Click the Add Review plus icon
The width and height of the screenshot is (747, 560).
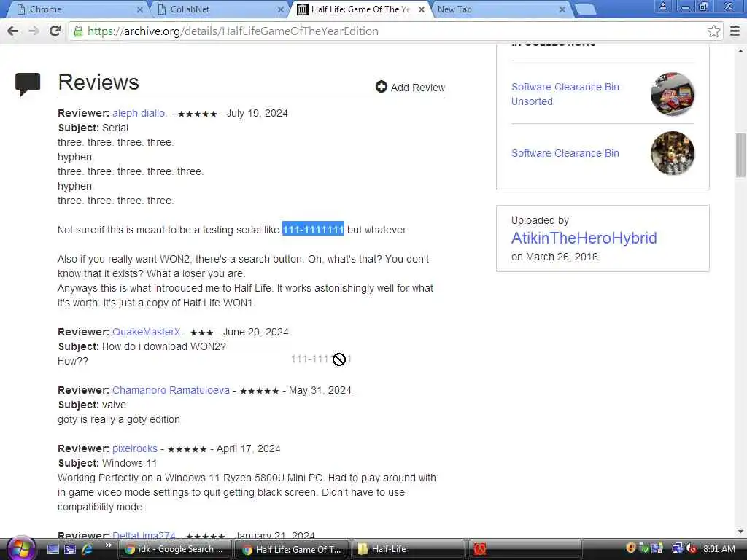click(x=381, y=87)
